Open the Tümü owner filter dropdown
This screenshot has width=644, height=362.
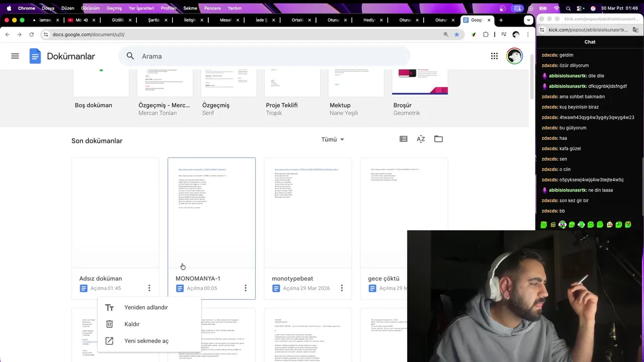[333, 139]
